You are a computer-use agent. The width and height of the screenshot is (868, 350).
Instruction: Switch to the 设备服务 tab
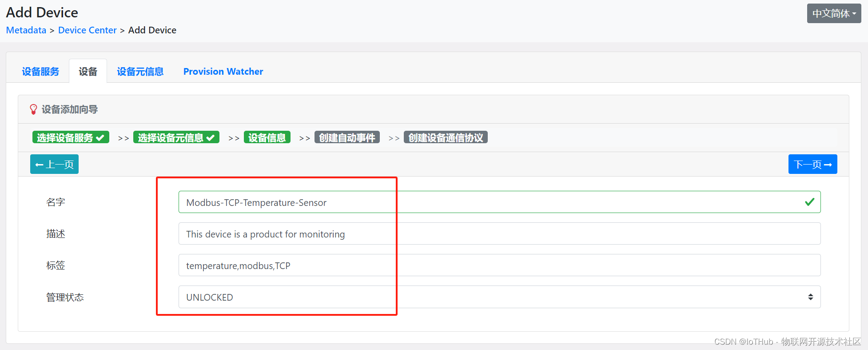[40, 72]
